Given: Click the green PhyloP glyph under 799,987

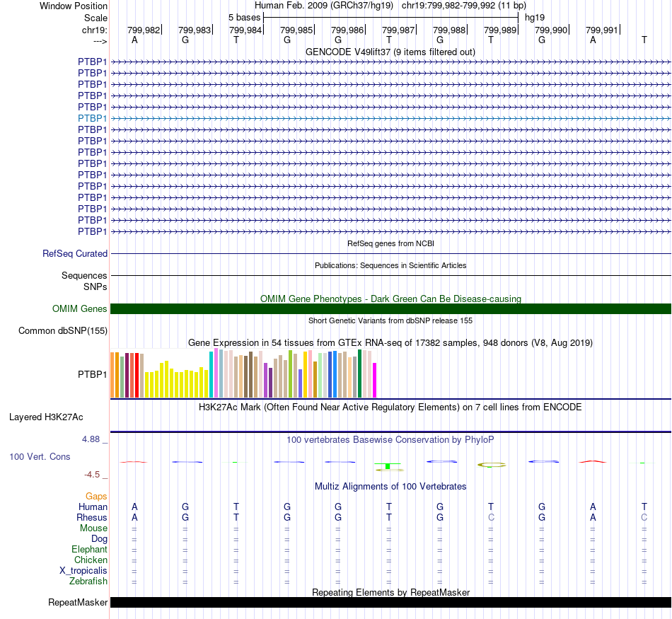Looking at the screenshot, I should pyautogui.click(x=388, y=466).
